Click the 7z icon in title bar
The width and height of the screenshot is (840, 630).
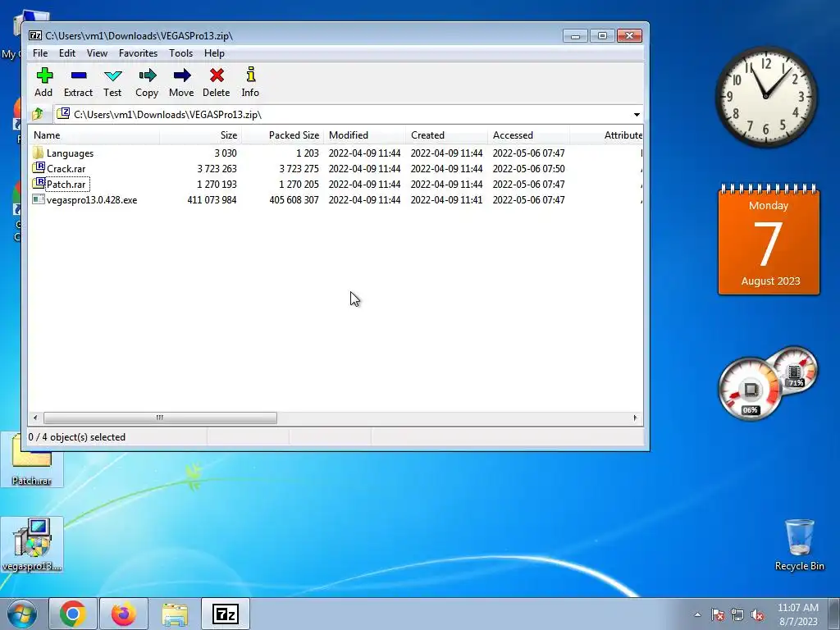pyautogui.click(x=35, y=35)
